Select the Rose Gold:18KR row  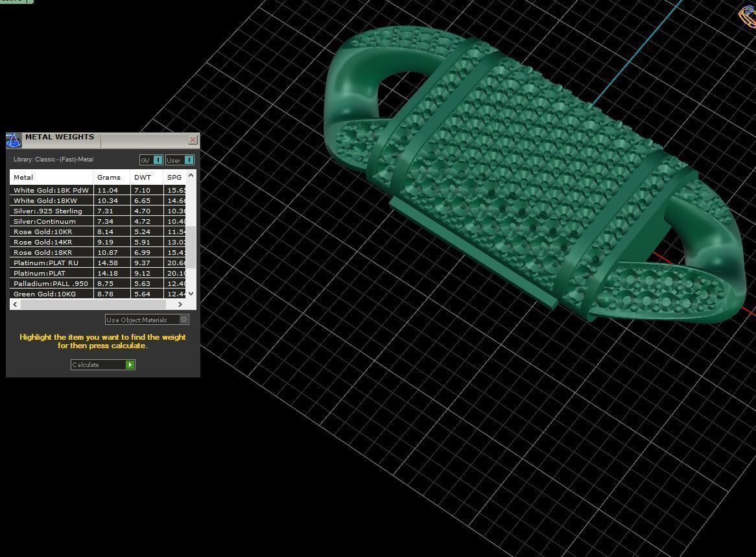pos(98,252)
